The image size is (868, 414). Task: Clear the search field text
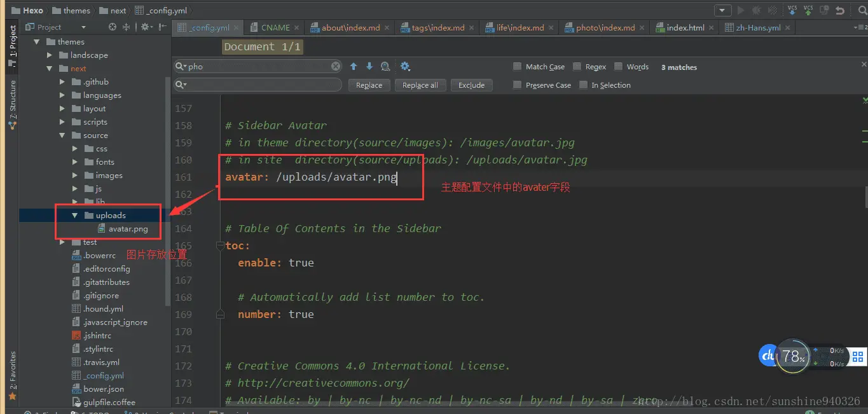click(336, 66)
